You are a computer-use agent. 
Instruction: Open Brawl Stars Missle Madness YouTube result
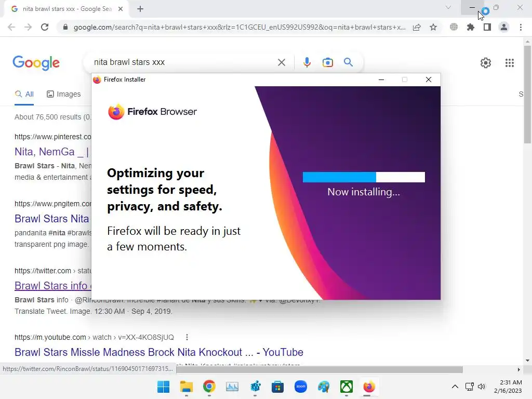point(159,352)
